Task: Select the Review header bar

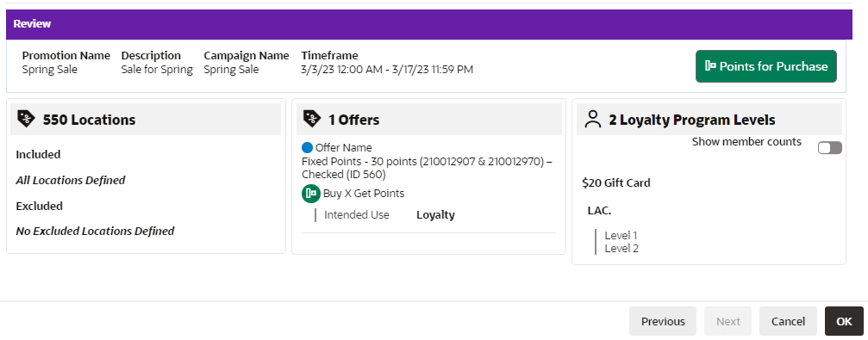Action: tap(429, 24)
